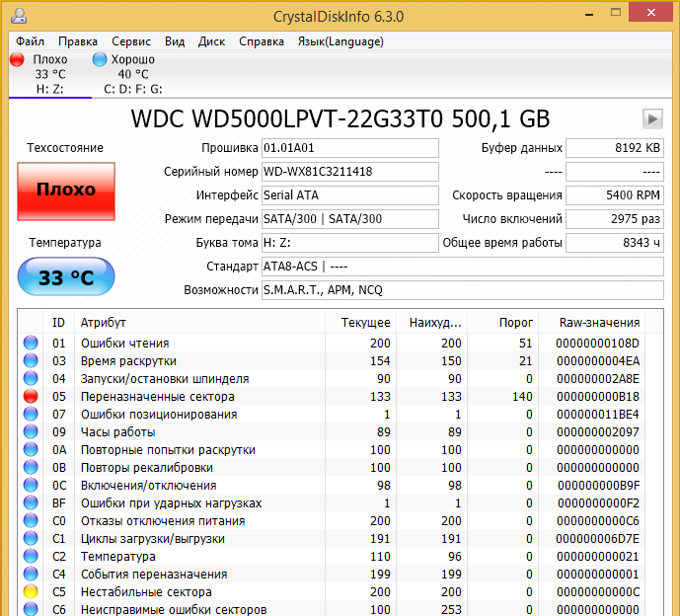Viewport: 680px width, 616px height.
Task: Click status icon for Температура attribute row
Action: [31, 556]
